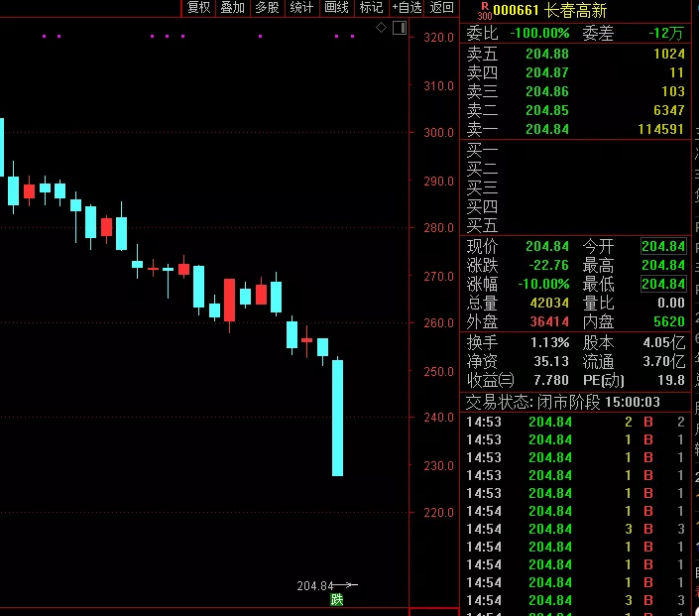The height and width of the screenshot is (616, 699).
Task: Select the 卖五 sell order row
Action: click(x=575, y=54)
